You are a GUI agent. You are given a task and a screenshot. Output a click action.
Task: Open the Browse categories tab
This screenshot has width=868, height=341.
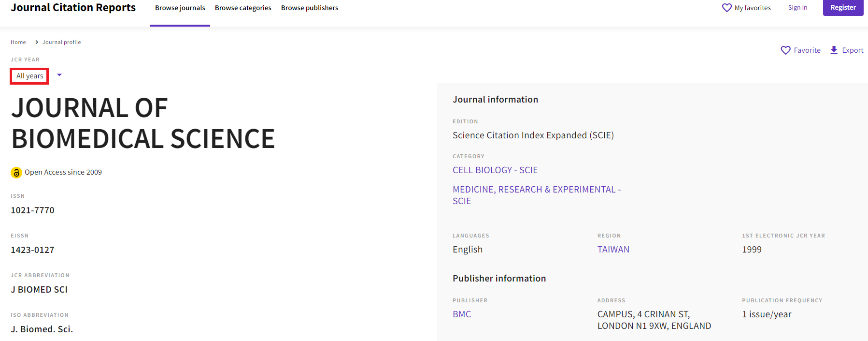tap(243, 8)
